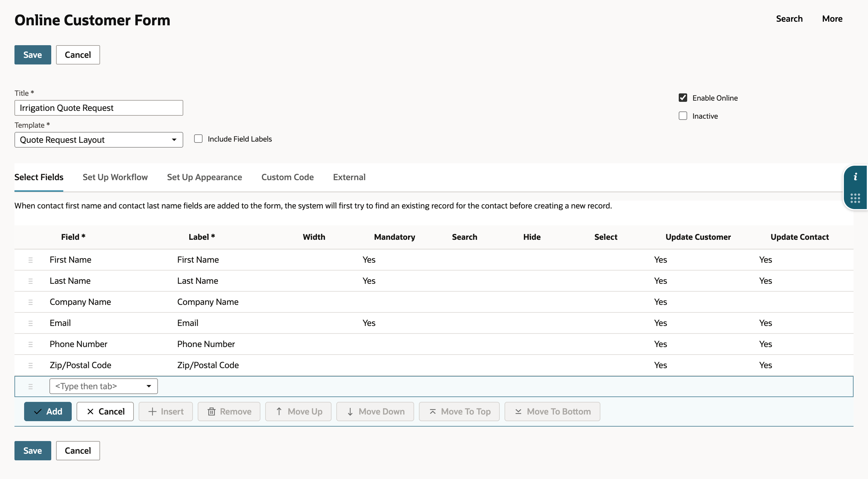This screenshot has width=868, height=479.
Task: Click the Cancel button next to Add
Action: (105, 412)
